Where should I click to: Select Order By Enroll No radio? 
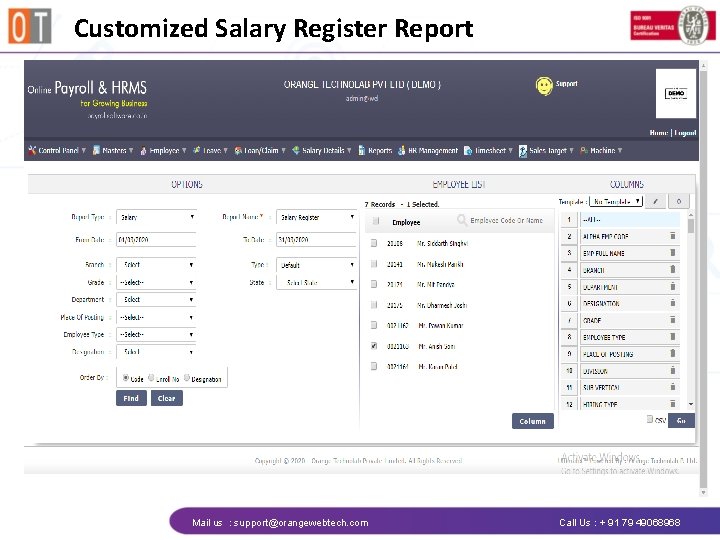click(151, 377)
